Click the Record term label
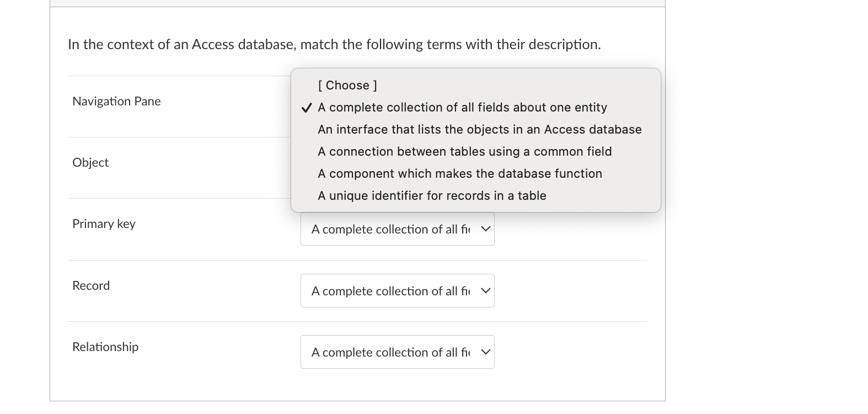The image size is (868, 414). [x=91, y=285]
